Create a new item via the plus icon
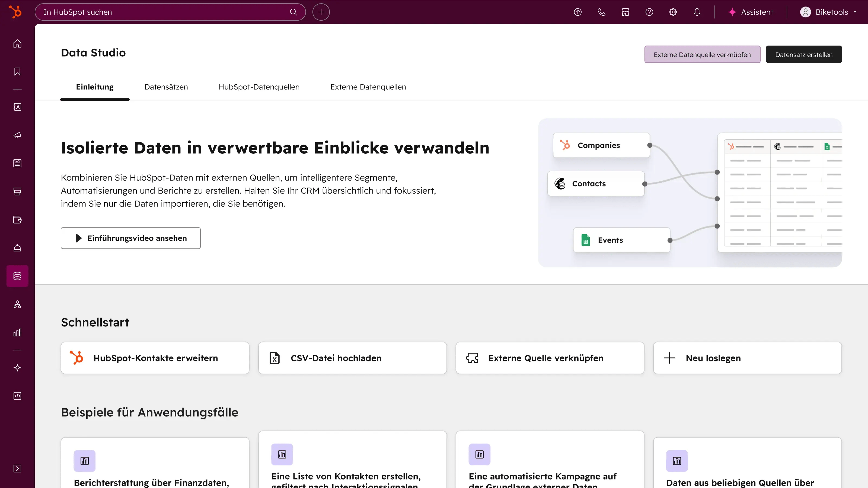The image size is (868, 488). click(x=321, y=12)
